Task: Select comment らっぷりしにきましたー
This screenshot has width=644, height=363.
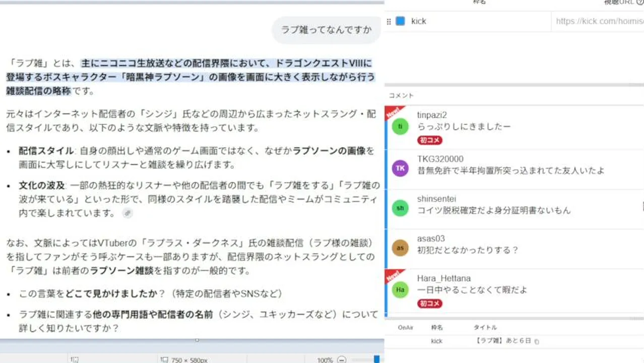Action: (464, 127)
